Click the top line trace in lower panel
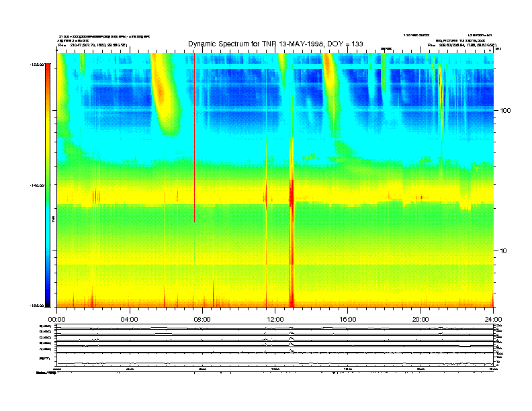The image size is (532, 411). pyautogui.click(x=275, y=328)
